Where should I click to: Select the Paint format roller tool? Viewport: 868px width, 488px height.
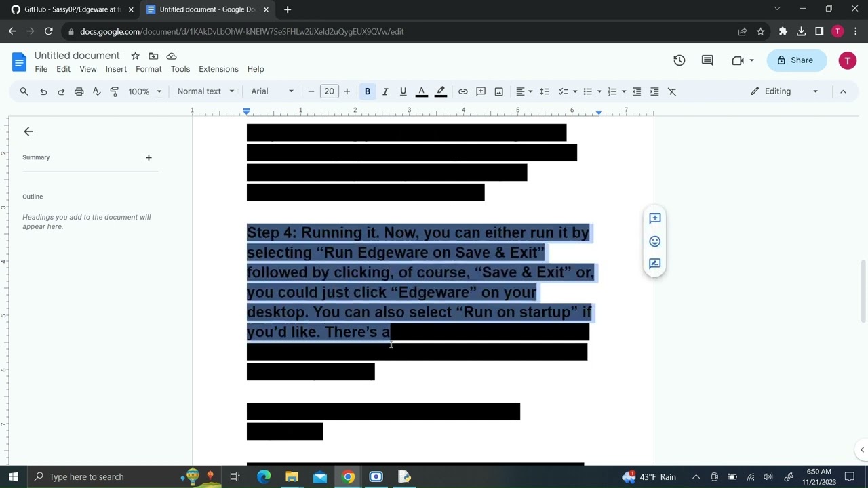tap(114, 91)
